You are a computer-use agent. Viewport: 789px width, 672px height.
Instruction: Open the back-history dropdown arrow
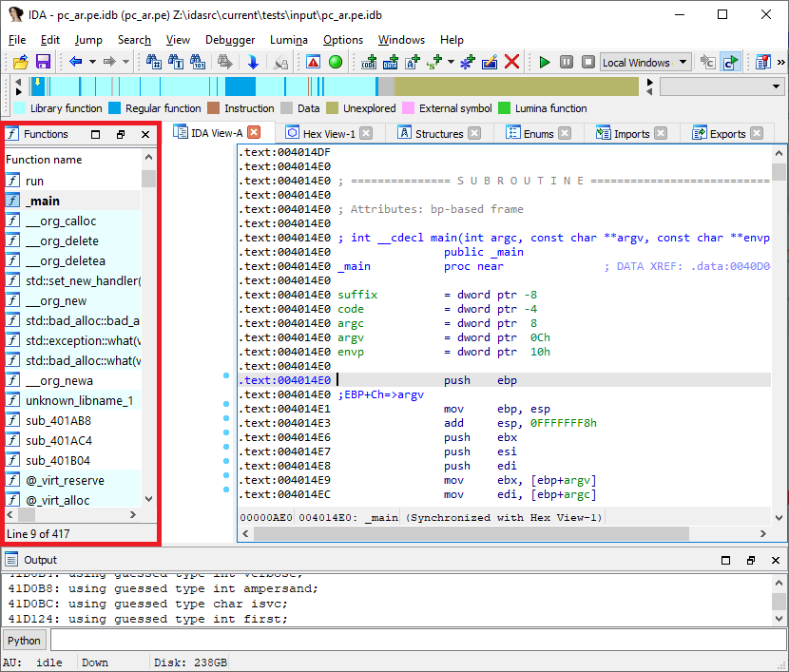(92, 62)
